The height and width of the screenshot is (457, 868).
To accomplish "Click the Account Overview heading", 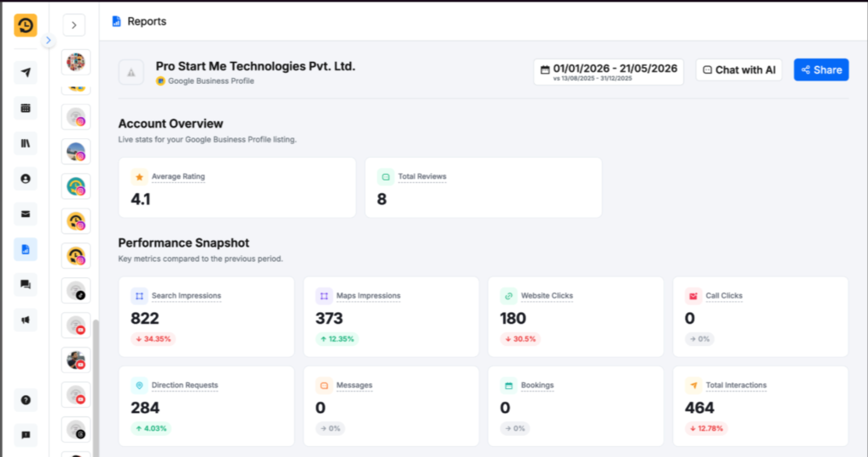I will point(170,124).
